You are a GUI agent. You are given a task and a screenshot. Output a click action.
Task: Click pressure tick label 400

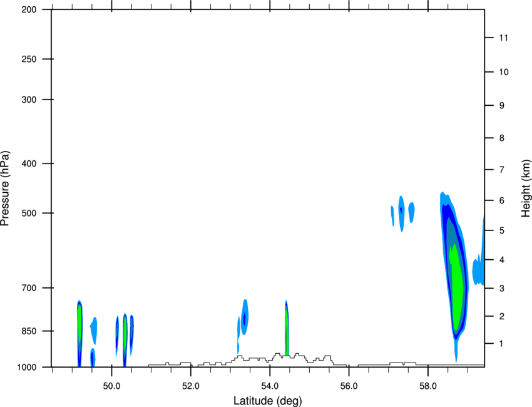coord(29,163)
